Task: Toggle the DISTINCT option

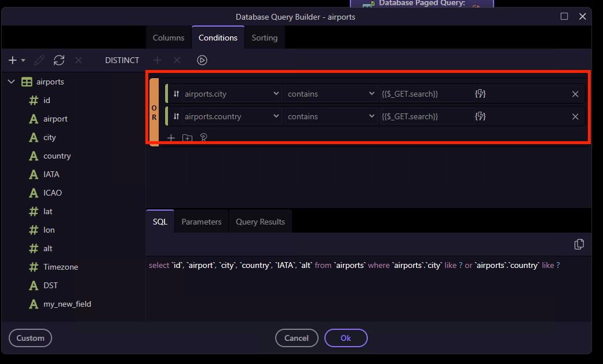Action: (122, 60)
